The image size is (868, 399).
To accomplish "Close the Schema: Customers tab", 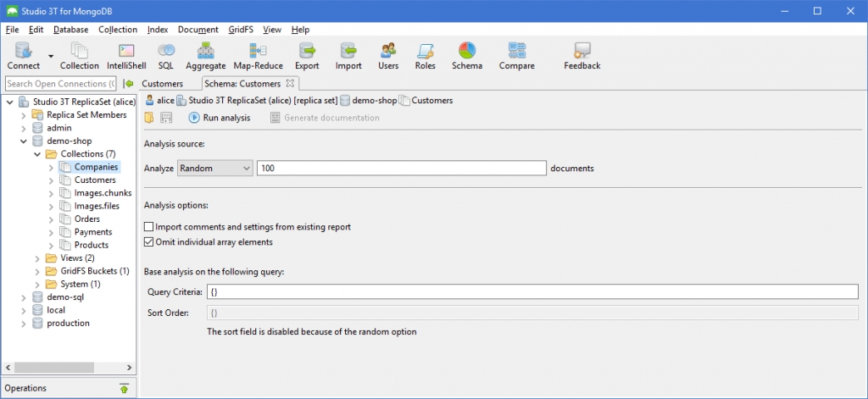I will point(290,84).
